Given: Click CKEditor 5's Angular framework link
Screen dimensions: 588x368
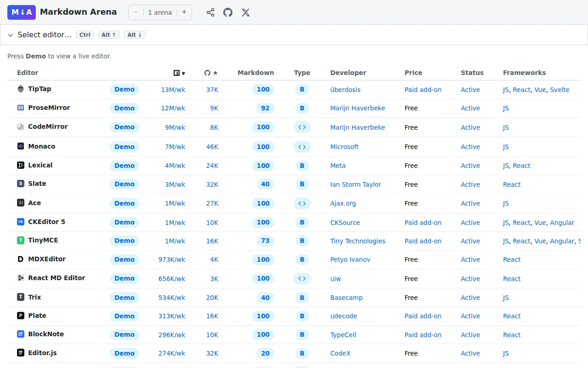Looking at the screenshot, I should [562, 223].
